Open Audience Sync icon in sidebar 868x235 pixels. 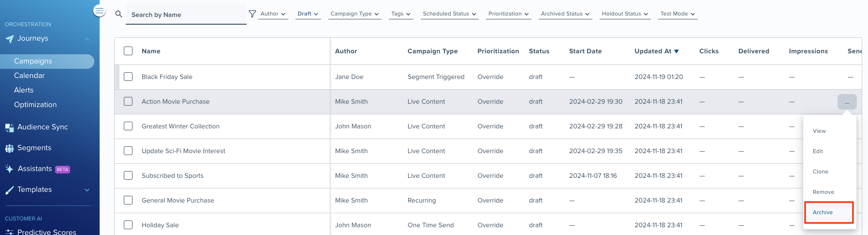10,127
